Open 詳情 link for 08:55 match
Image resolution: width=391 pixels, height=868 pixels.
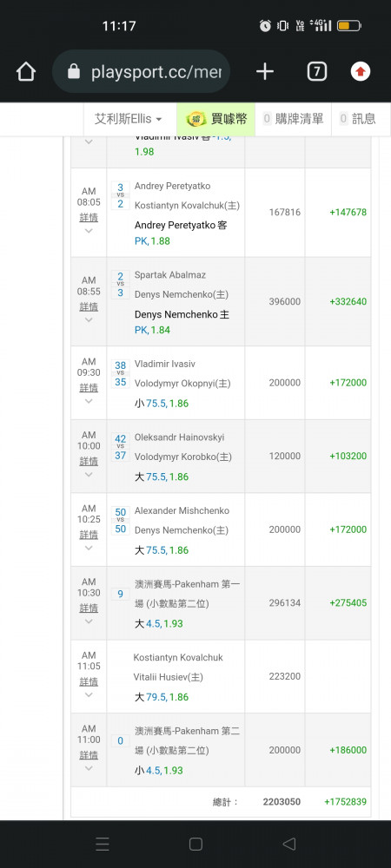point(89,306)
